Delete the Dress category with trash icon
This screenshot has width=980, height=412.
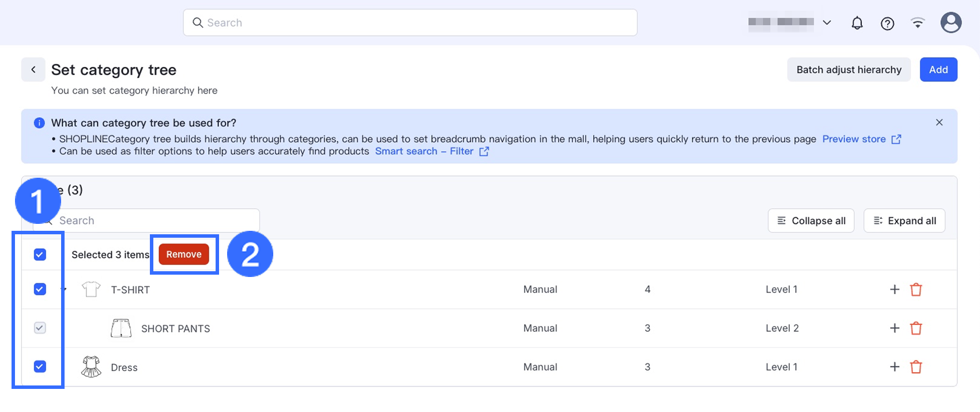(916, 367)
